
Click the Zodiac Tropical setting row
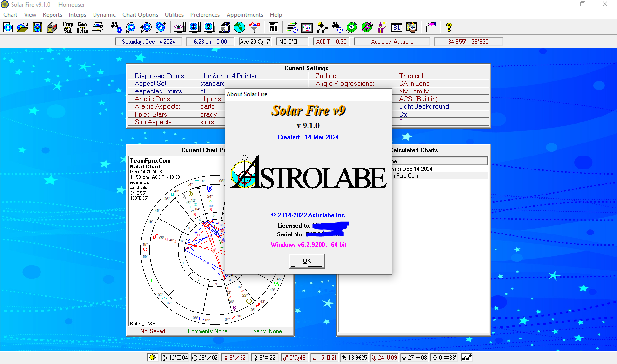(x=399, y=76)
